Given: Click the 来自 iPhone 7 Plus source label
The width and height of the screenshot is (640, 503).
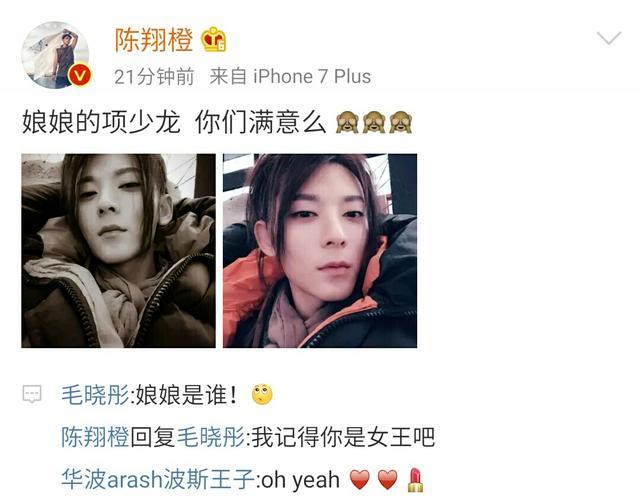Looking at the screenshot, I should tap(290, 76).
